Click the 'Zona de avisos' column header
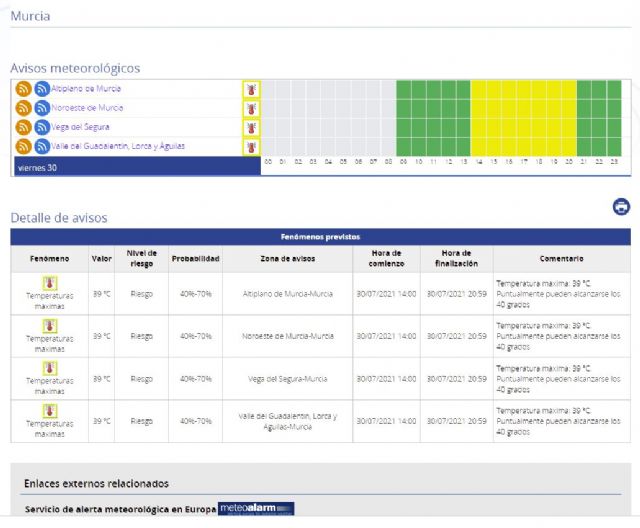640x528 pixels. 288,258
